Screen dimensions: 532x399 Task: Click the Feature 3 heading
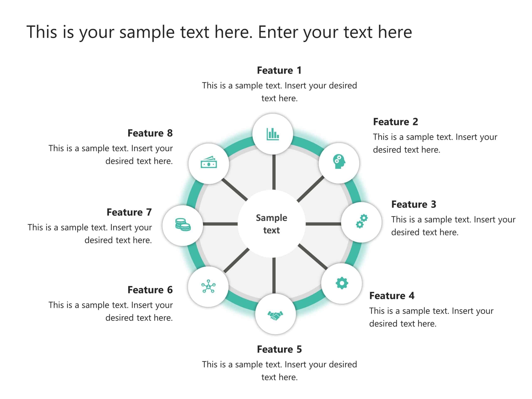(413, 204)
